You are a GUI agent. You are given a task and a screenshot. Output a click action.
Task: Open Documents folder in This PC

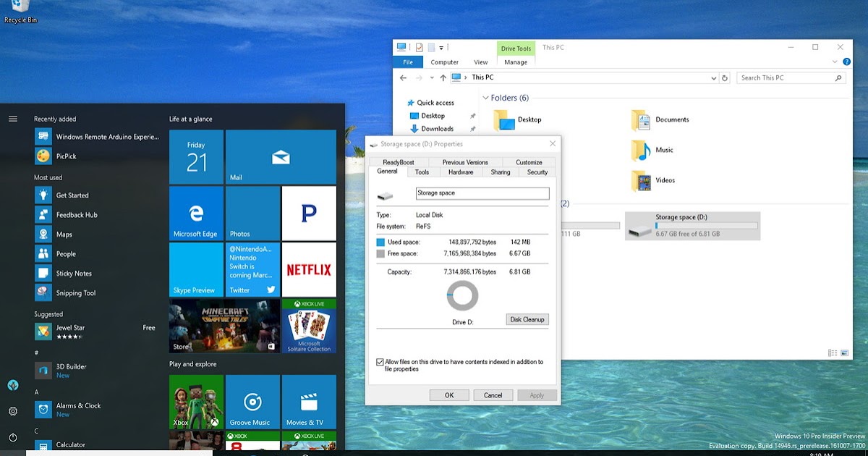660,119
